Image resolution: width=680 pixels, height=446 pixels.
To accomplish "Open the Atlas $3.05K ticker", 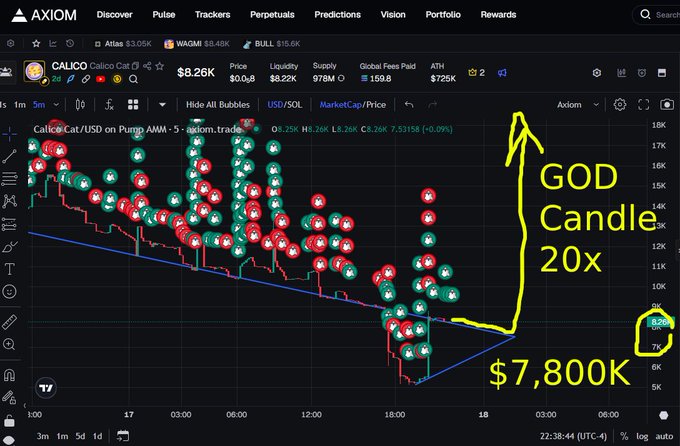I will click(123, 44).
